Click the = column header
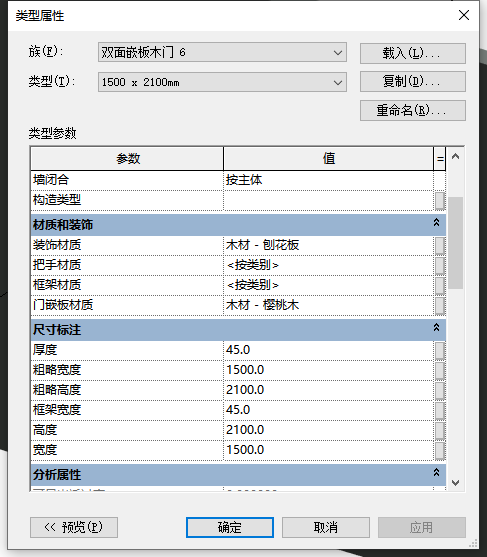Screen dimensions: 487x557 (440, 158)
